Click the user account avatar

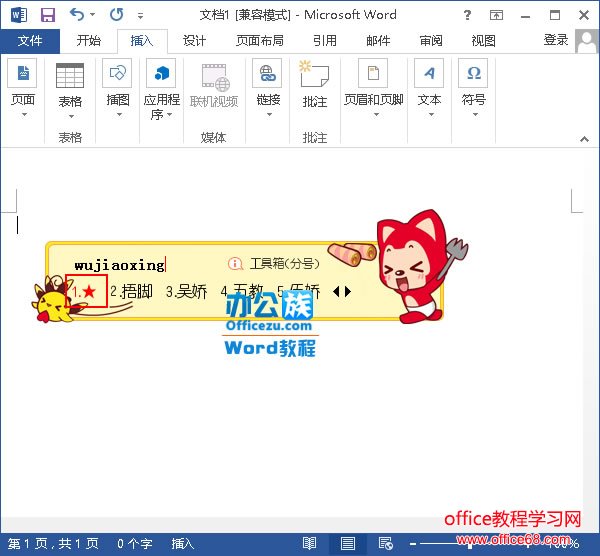586,41
